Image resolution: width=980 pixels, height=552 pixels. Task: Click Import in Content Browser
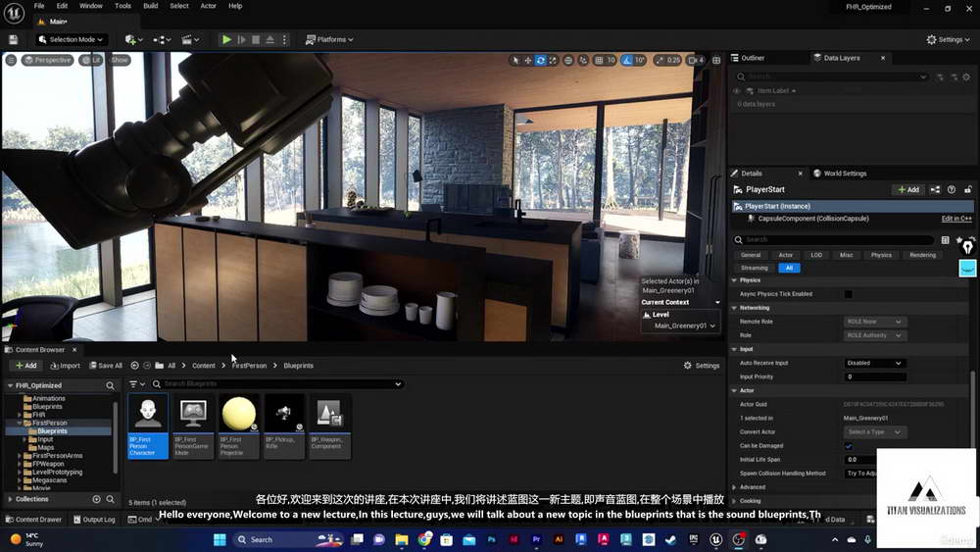65,366
